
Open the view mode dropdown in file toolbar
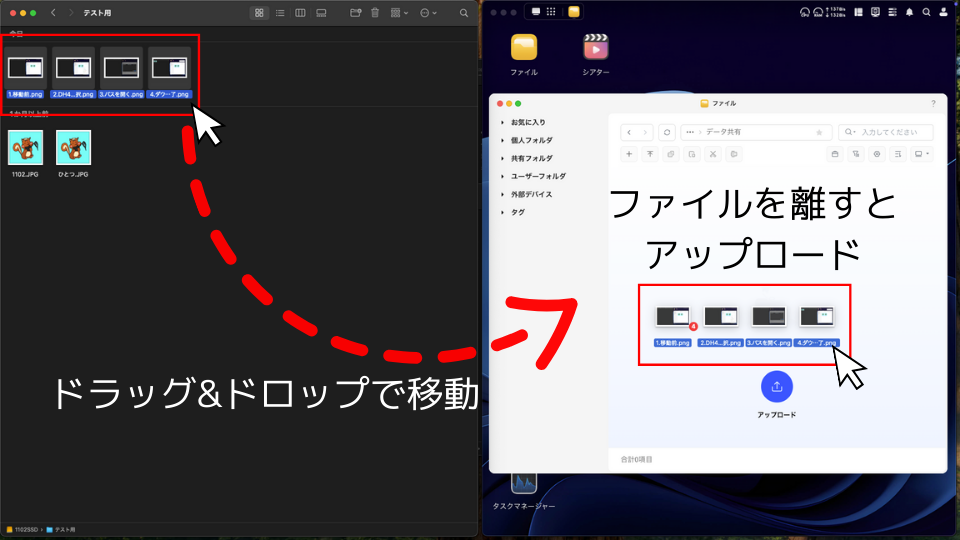(x=922, y=154)
